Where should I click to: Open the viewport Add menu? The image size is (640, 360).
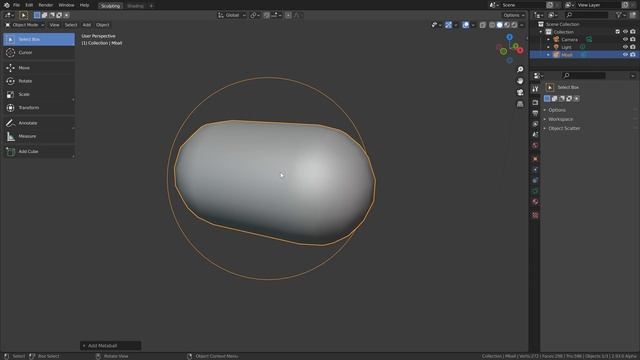87,25
